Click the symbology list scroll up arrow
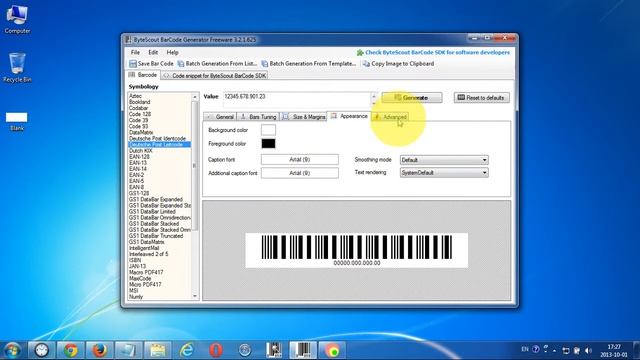The height and width of the screenshot is (360, 640). (195, 97)
